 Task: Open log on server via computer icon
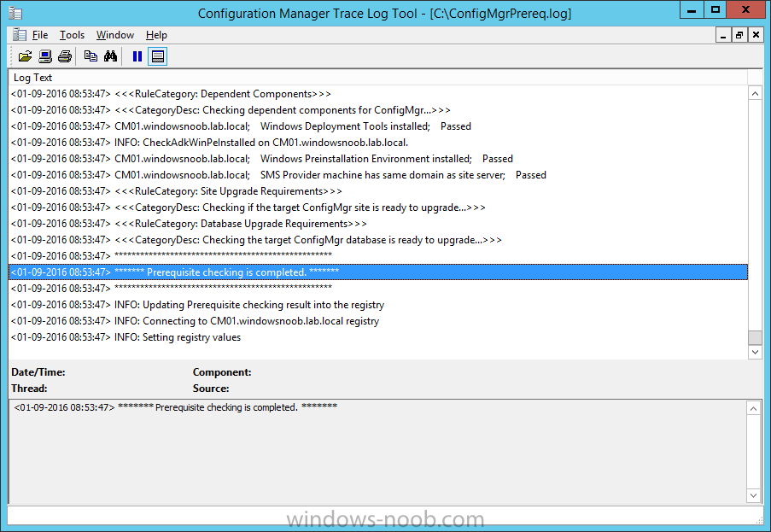point(45,56)
